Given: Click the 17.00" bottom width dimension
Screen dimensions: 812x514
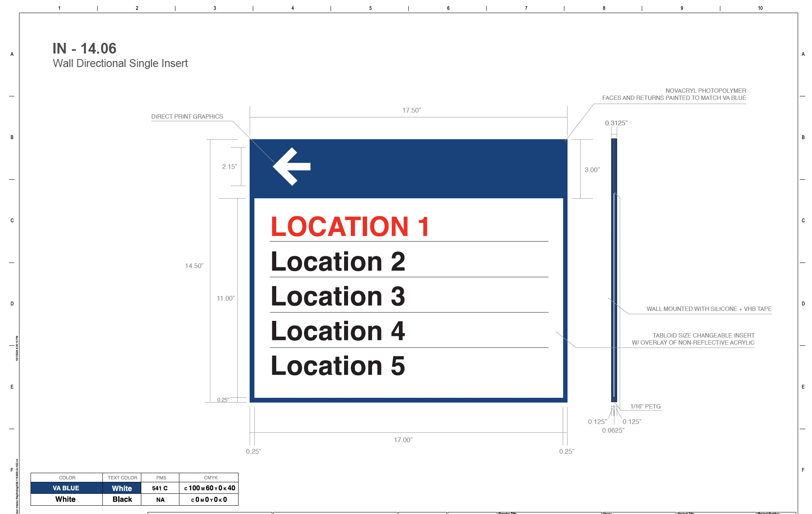Looking at the screenshot, I should (403, 440).
